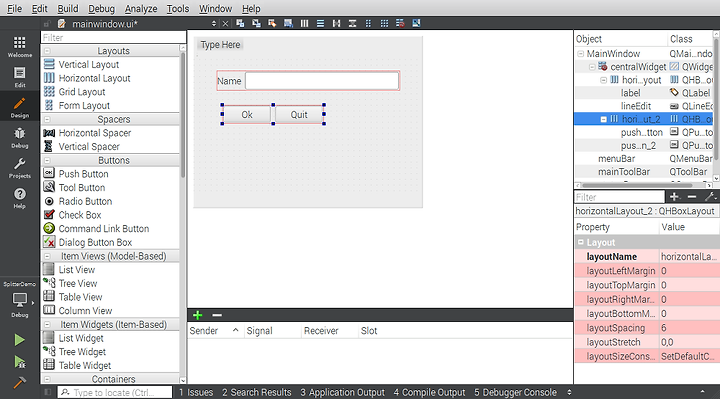Collapse centralWidget node in object tree
Screen dimensions: 720x399
(592, 67)
